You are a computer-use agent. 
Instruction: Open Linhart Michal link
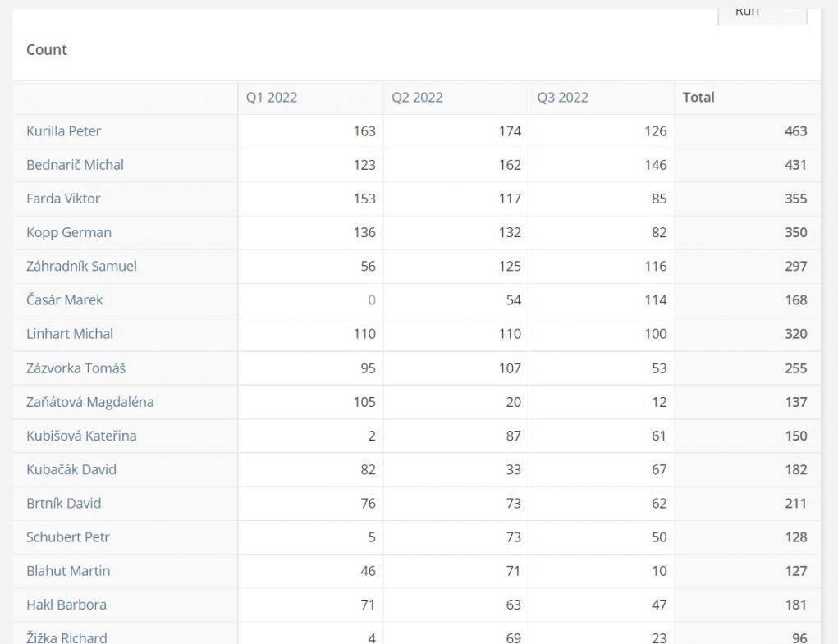pos(70,334)
